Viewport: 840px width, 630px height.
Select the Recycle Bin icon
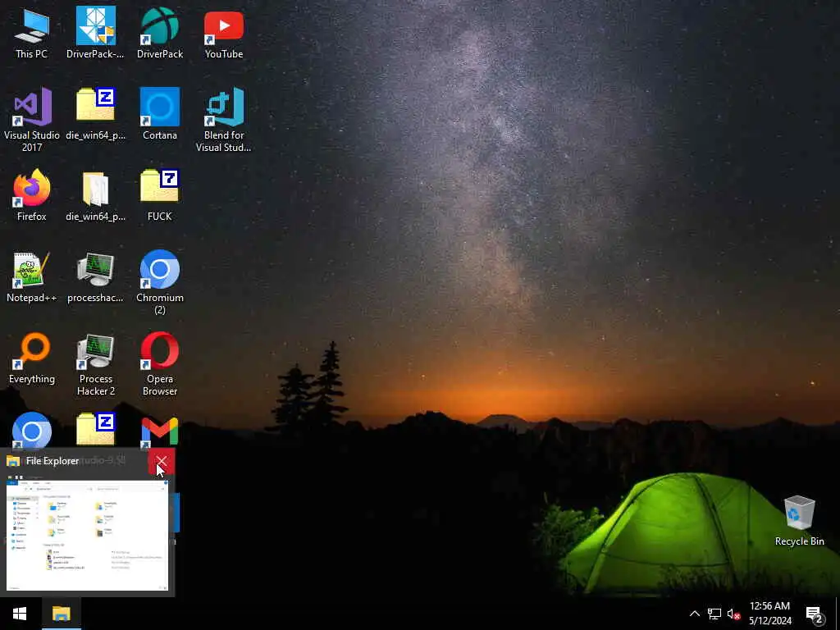799,521
